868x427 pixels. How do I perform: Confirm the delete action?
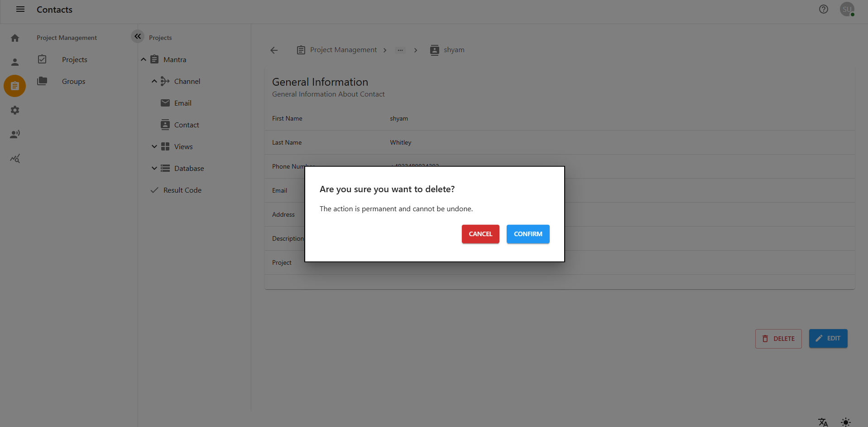[x=528, y=234]
